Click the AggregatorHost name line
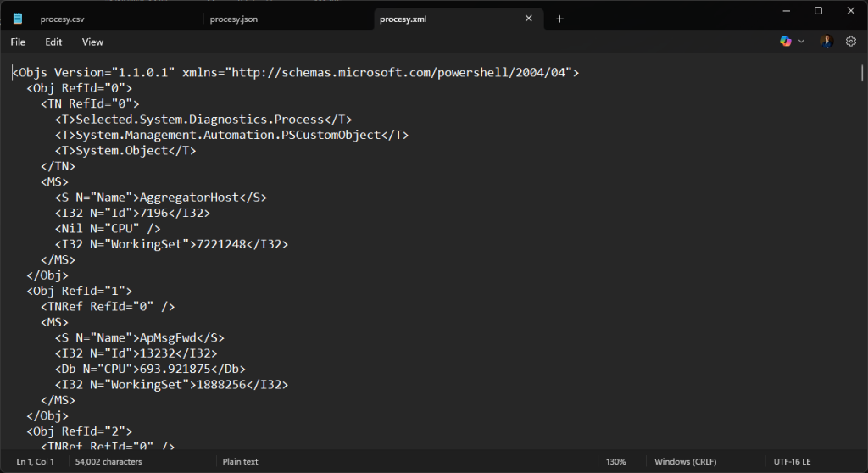The height and width of the screenshot is (473, 868). coord(160,198)
